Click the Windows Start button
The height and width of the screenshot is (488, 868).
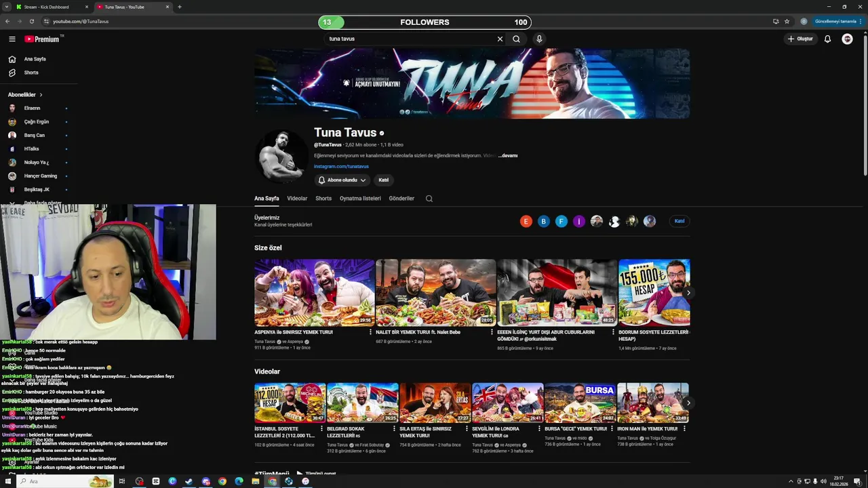pos(8,481)
